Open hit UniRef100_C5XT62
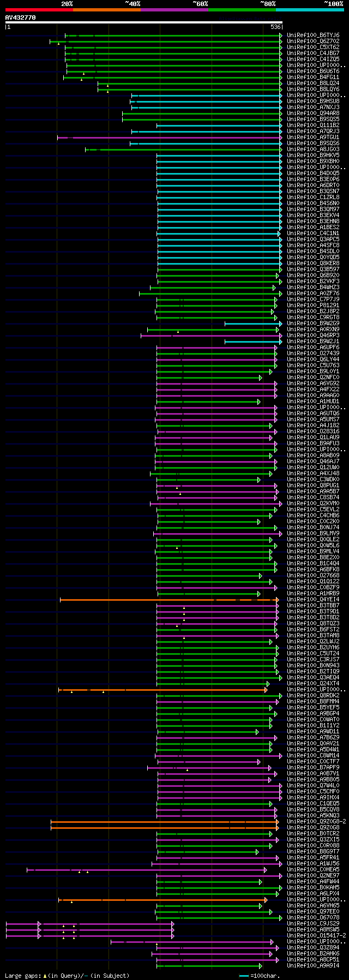This screenshot has width=349, height=980. [x=313, y=47]
